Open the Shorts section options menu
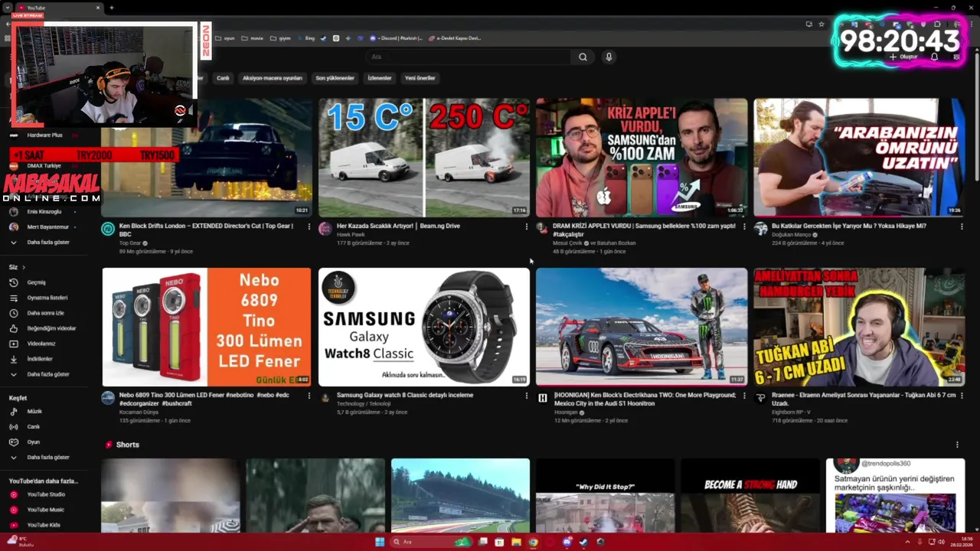 957,445
